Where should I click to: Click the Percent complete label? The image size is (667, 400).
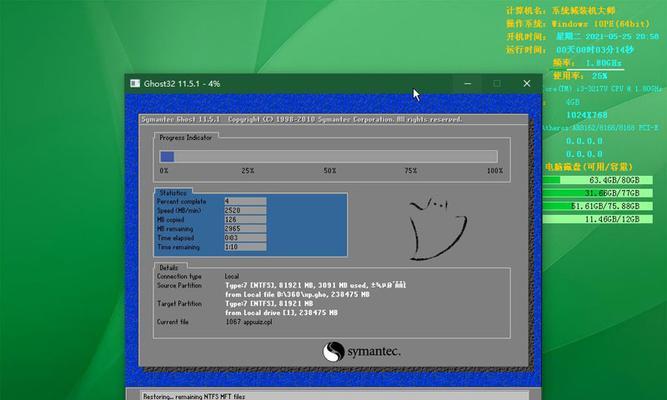[182, 201]
